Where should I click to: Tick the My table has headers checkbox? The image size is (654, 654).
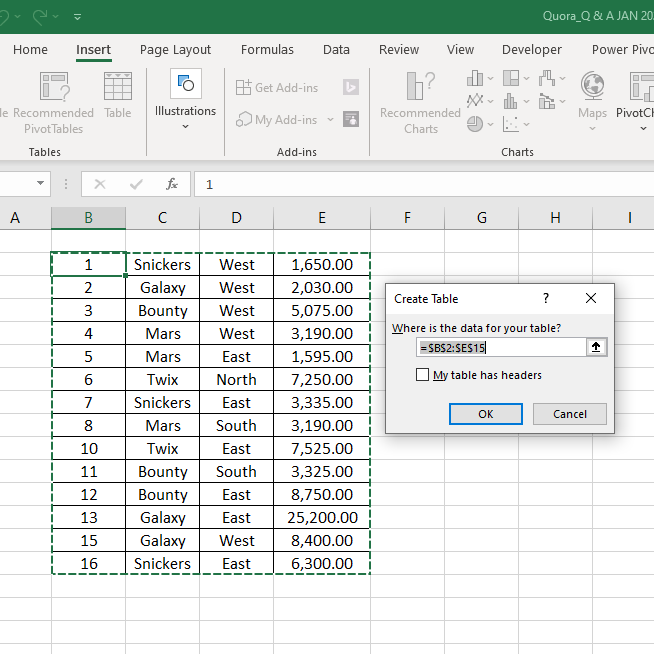coord(422,375)
